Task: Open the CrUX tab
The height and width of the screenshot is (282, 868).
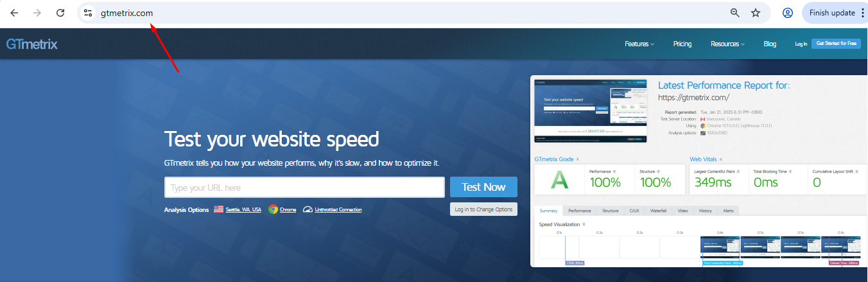Action: coord(634,211)
